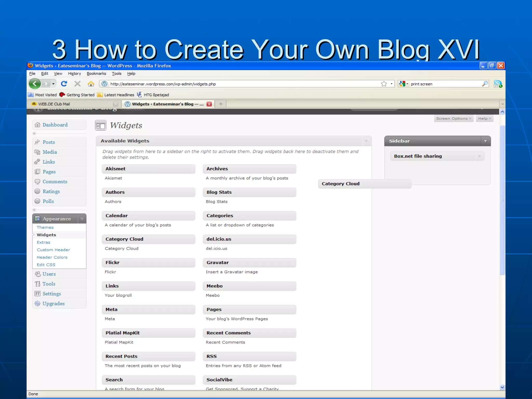Click the Google search engine icon
The width and height of the screenshot is (532, 399).
pos(402,84)
